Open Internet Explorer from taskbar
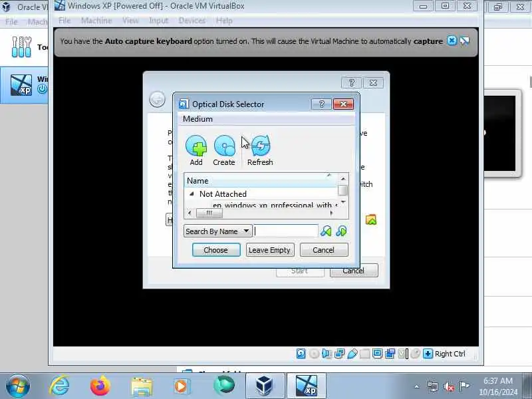This screenshot has width=532, height=399. point(59,386)
